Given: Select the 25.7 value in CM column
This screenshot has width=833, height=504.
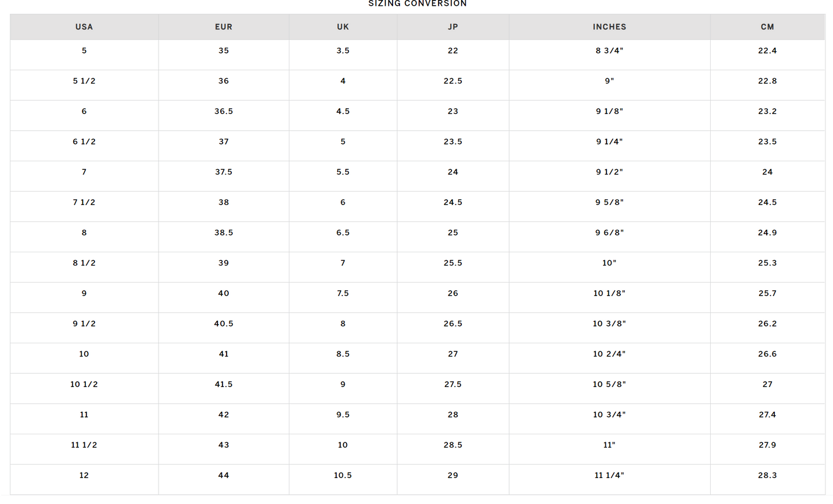Looking at the screenshot, I should pyautogui.click(x=767, y=294).
